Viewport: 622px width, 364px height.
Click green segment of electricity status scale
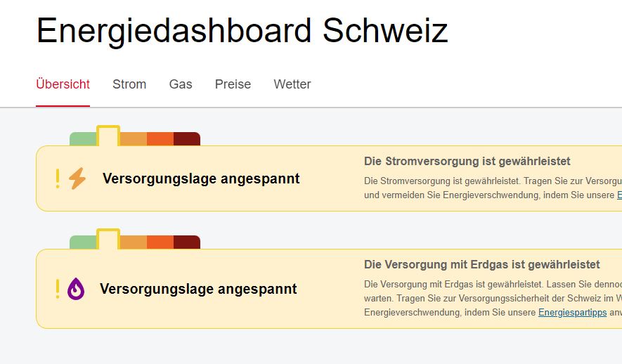tap(84, 138)
